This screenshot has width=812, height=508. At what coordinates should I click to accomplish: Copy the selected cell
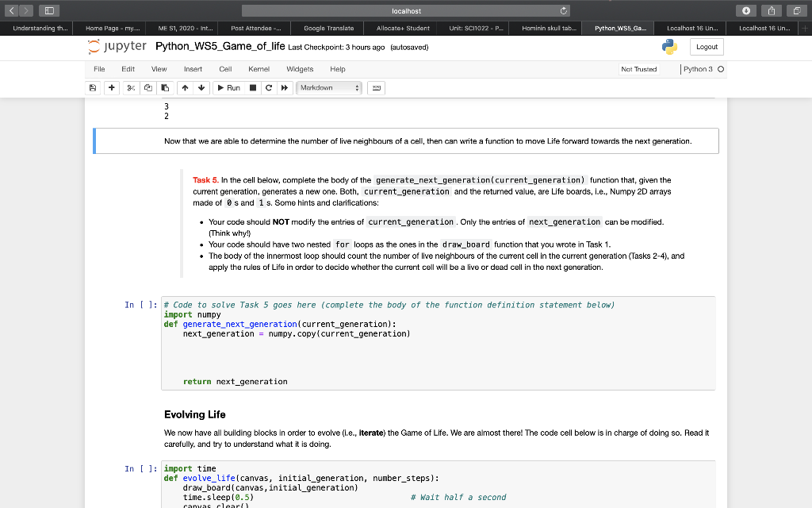148,87
